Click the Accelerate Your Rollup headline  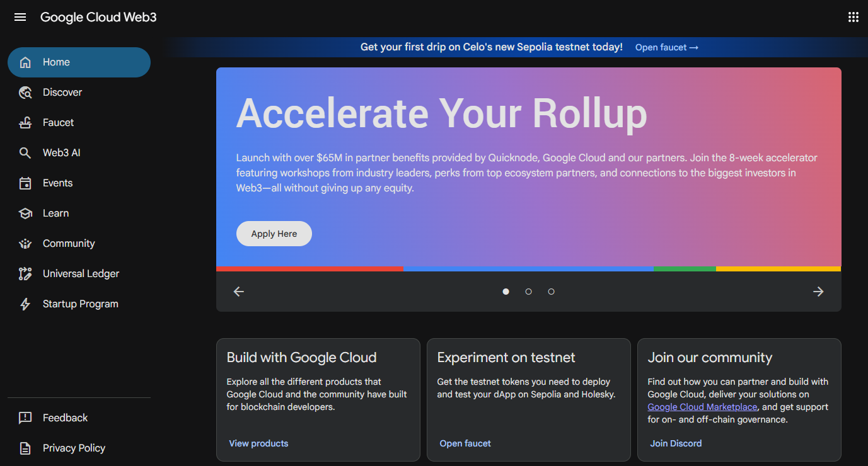tap(441, 113)
